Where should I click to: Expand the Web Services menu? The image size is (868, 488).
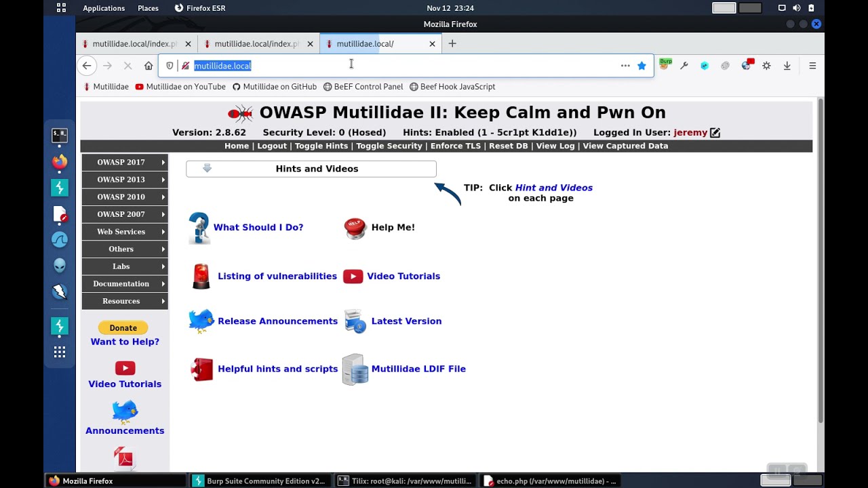pos(125,232)
